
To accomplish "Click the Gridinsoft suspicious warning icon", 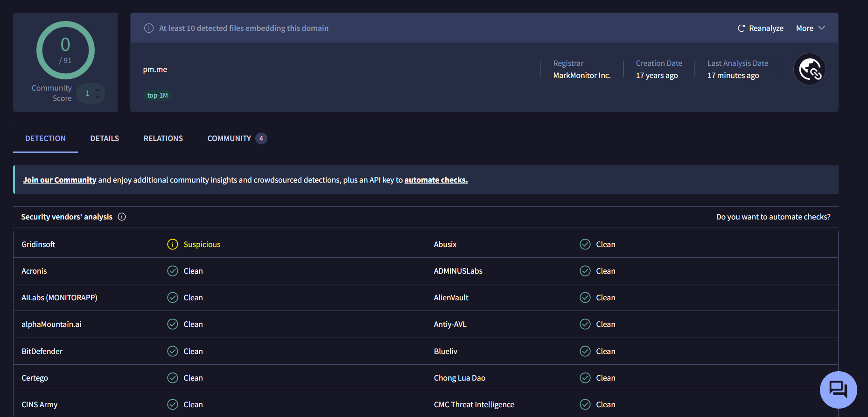I will click(173, 244).
